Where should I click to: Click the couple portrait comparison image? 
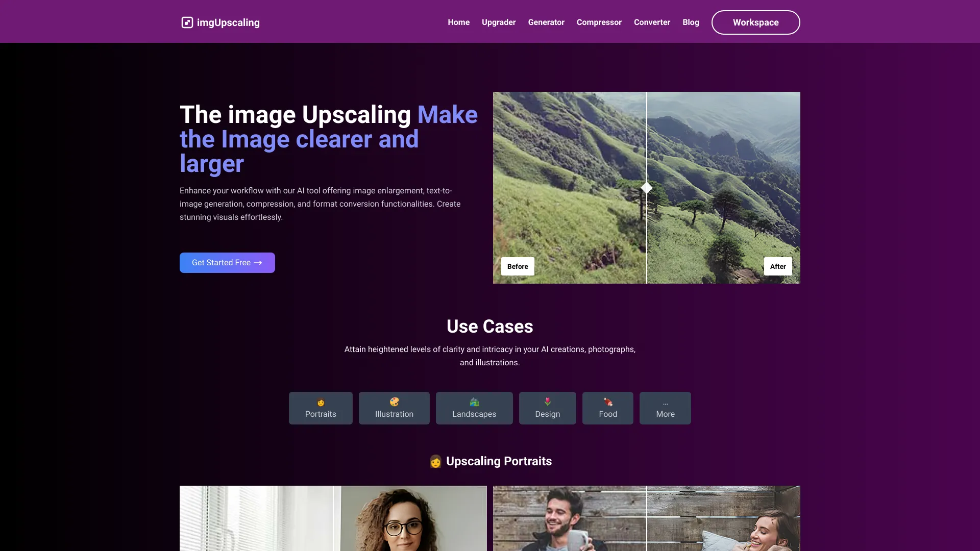coord(646,518)
